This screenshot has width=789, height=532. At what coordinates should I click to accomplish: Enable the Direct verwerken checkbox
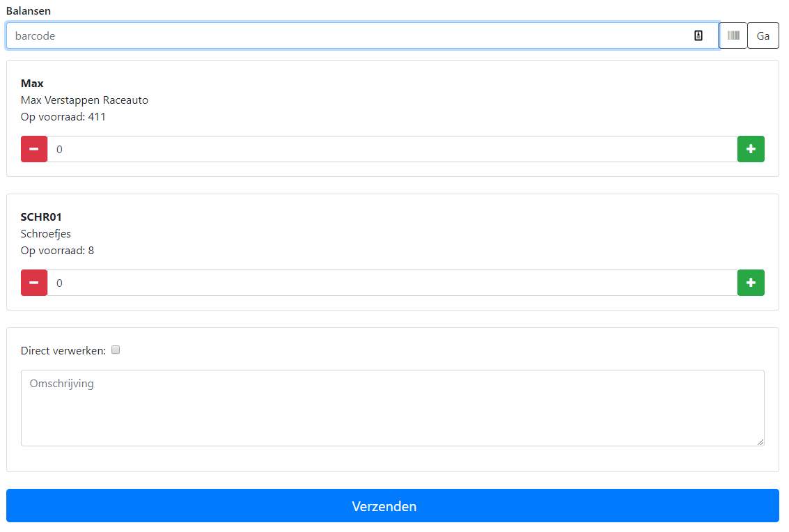click(116, 350)
